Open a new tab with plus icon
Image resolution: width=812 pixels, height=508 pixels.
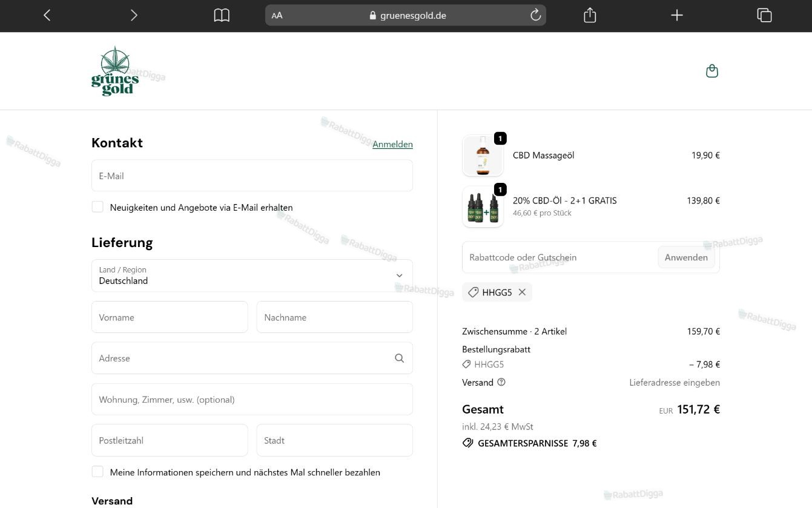click(677, 15)
